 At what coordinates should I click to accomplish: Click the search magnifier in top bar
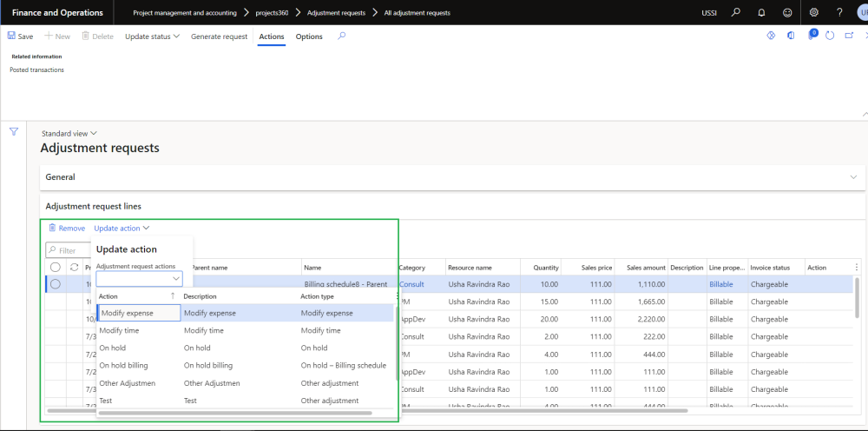click(736, 13)
